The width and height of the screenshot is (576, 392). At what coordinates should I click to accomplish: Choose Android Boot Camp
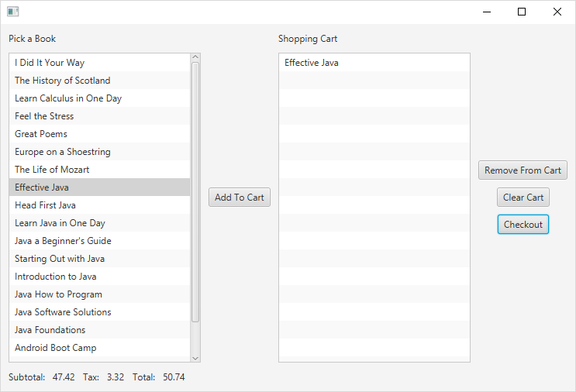click(x=99, y=348)
